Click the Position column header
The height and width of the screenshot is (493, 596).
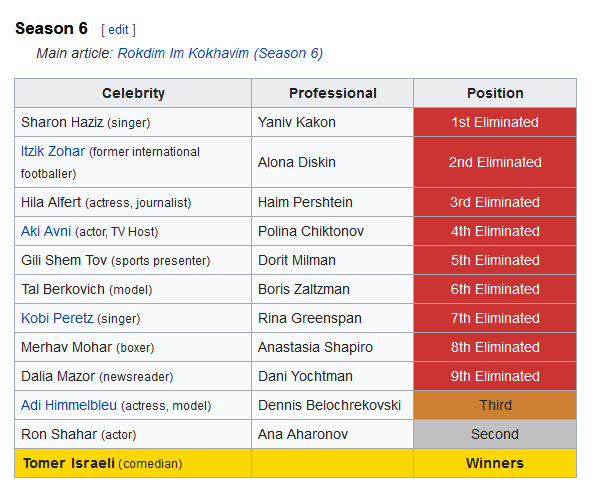pos(495,93)
